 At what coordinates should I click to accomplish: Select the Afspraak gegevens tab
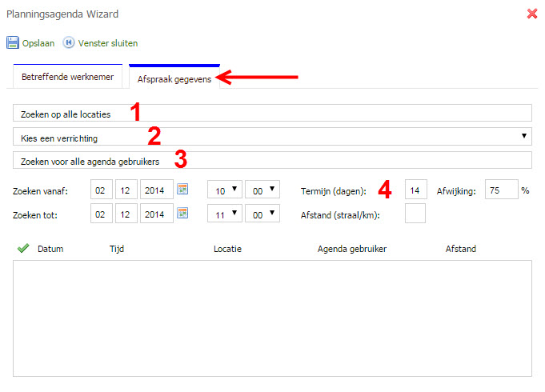pyautogui.click(x=174, y=80)
